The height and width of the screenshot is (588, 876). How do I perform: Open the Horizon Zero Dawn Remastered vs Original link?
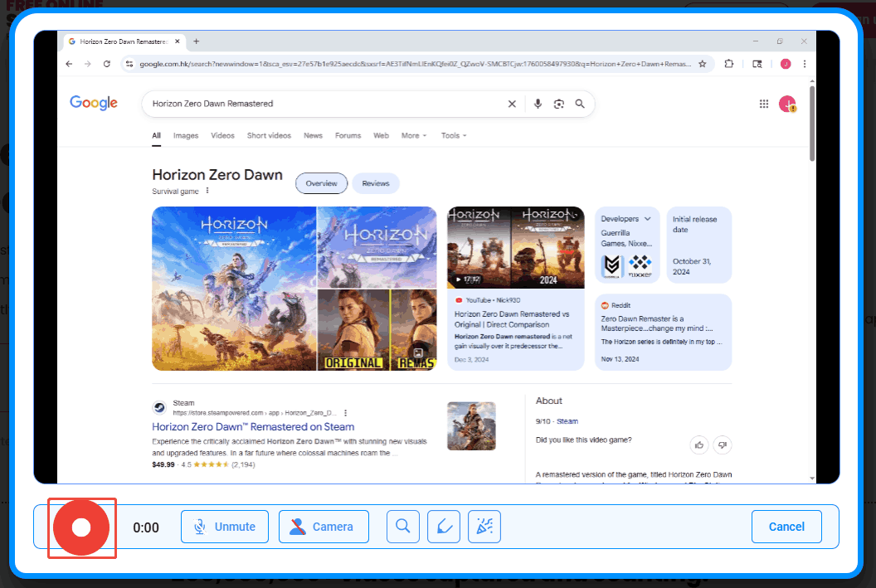pyautogui.click(x=512, y=319)
